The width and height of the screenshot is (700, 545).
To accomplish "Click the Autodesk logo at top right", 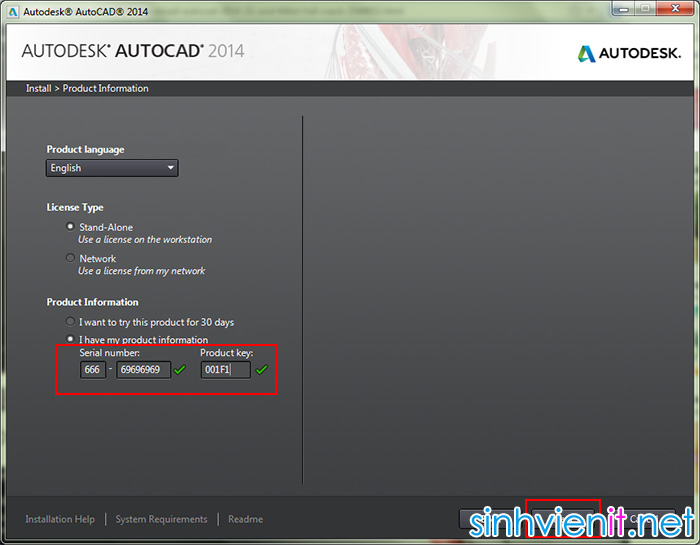I will click(629, 53).
